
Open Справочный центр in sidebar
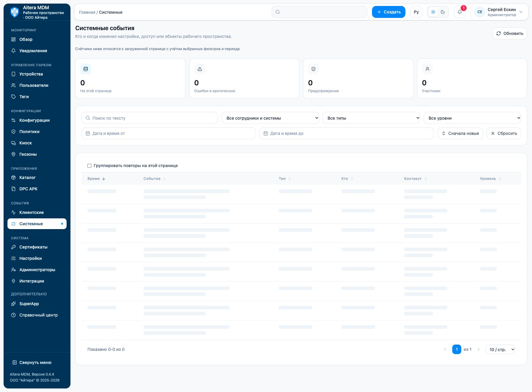37,315
